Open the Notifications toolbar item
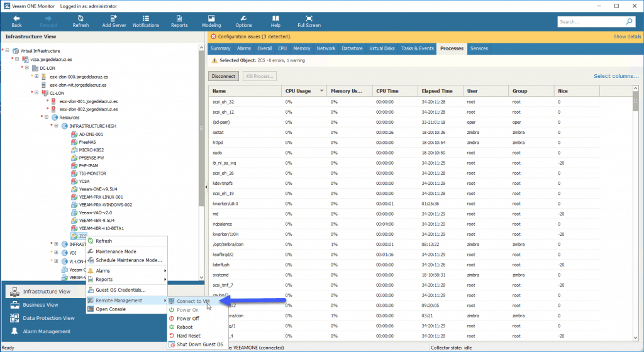 click(146, 21)
